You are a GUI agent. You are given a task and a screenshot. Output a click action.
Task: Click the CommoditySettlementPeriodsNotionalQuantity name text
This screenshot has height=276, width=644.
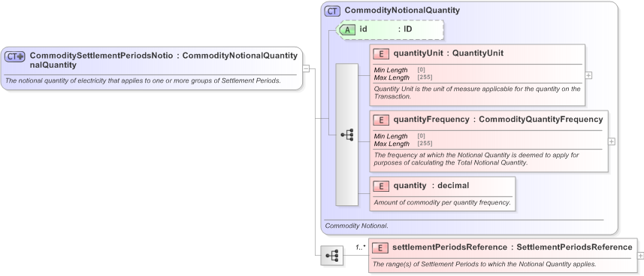pyautogui.click(x=101, y=60)
